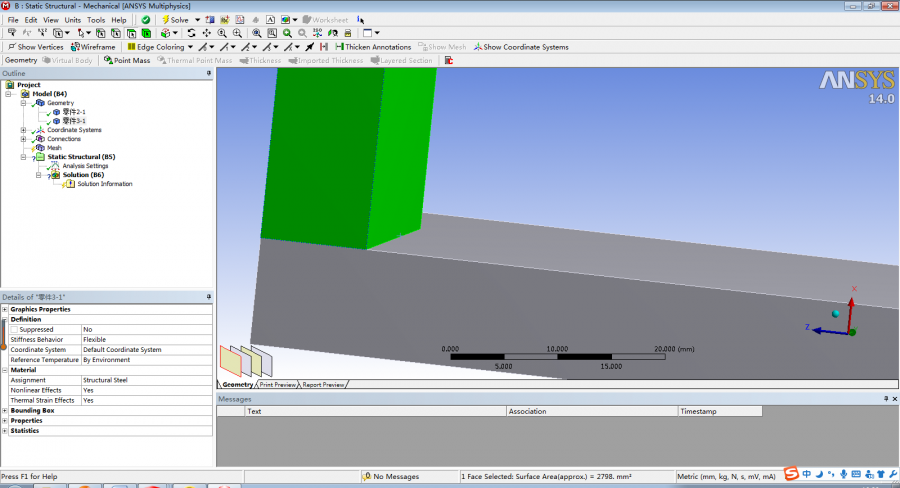
Task: Select the Rotate view tool
Action: [x=192, y=33]
